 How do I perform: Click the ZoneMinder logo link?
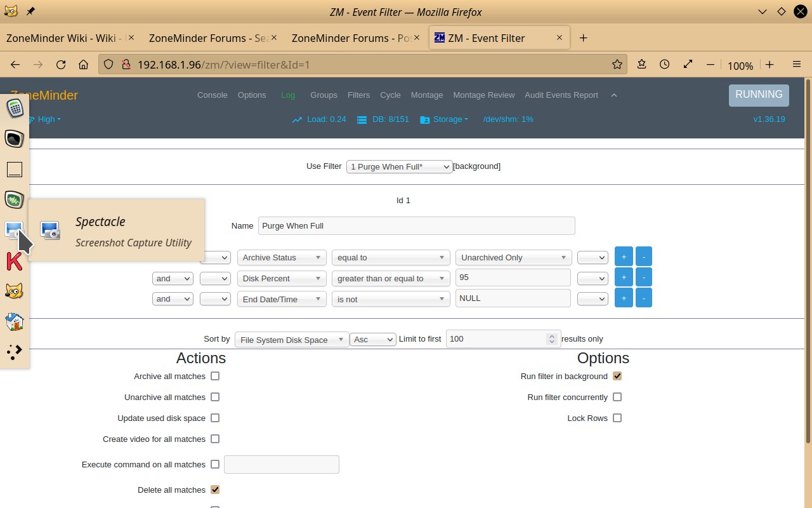pyautogui.click(x=52, y=95)
